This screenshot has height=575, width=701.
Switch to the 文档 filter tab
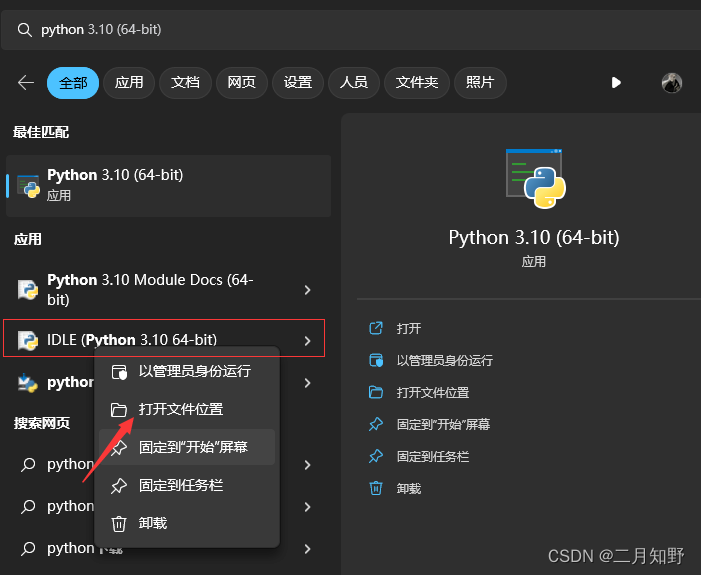click(x=185, y=83)
